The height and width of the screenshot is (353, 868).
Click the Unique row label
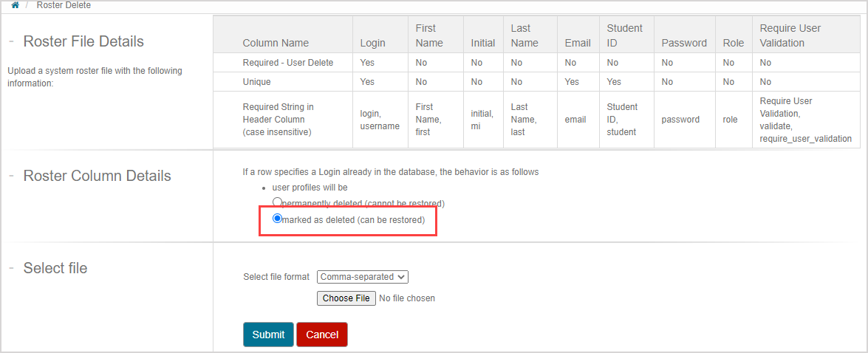tap(256, 82)
